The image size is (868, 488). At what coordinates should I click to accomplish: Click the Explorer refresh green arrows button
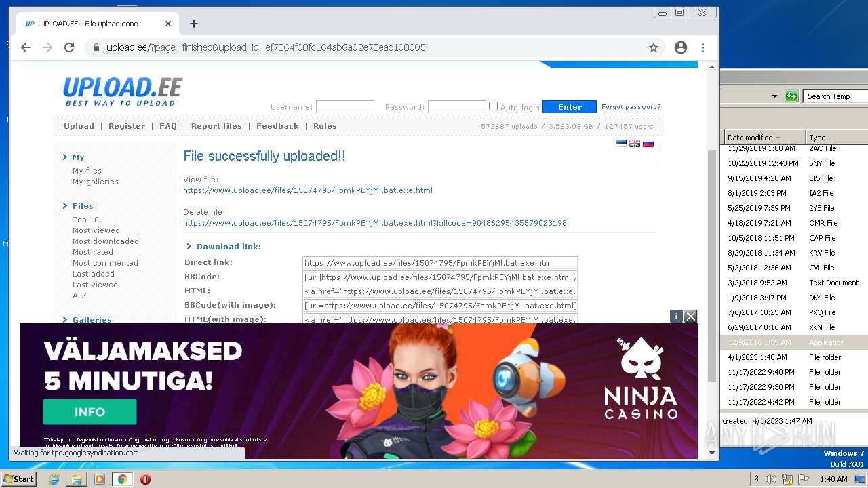tap(791, 96)
